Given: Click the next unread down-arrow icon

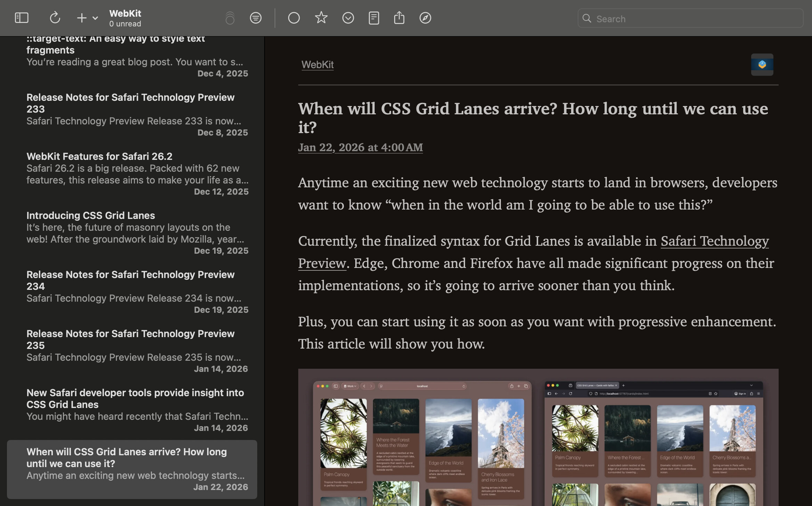Looking at the screenshot, I should [x=348, y=18].
